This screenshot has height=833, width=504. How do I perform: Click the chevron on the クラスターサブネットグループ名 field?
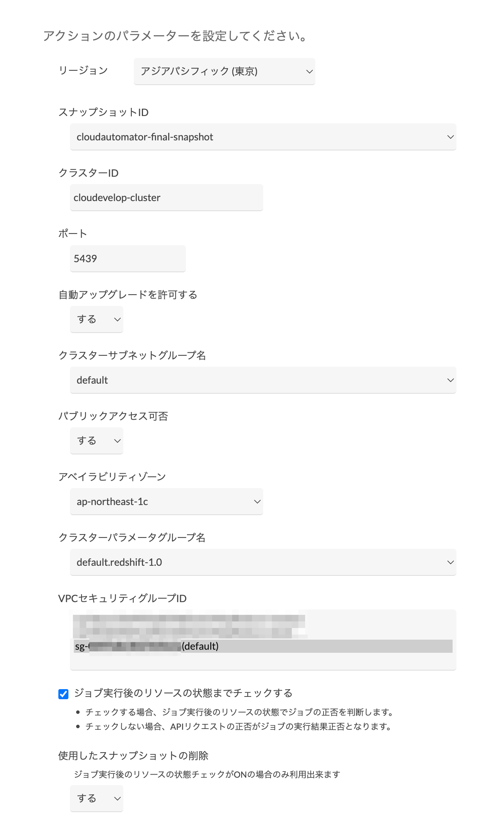(x=451, y=380)
